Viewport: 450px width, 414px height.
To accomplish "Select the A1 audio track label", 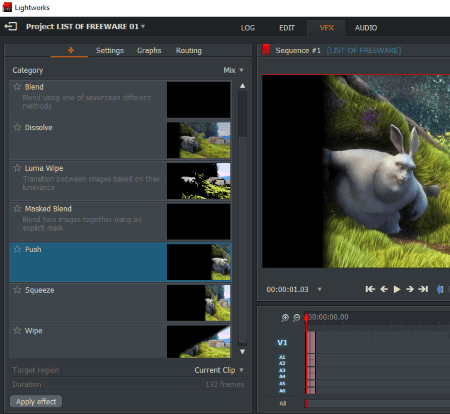I will click(x=282, y=357).
